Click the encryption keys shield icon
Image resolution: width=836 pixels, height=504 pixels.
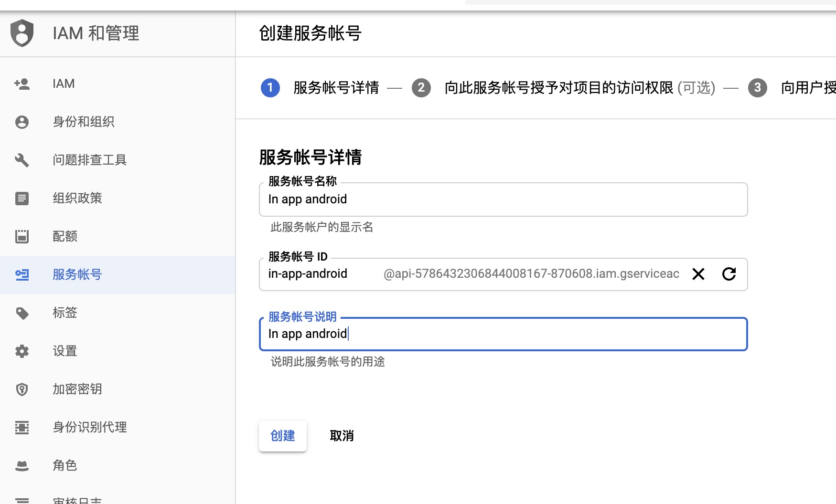(x=22, y=389)
